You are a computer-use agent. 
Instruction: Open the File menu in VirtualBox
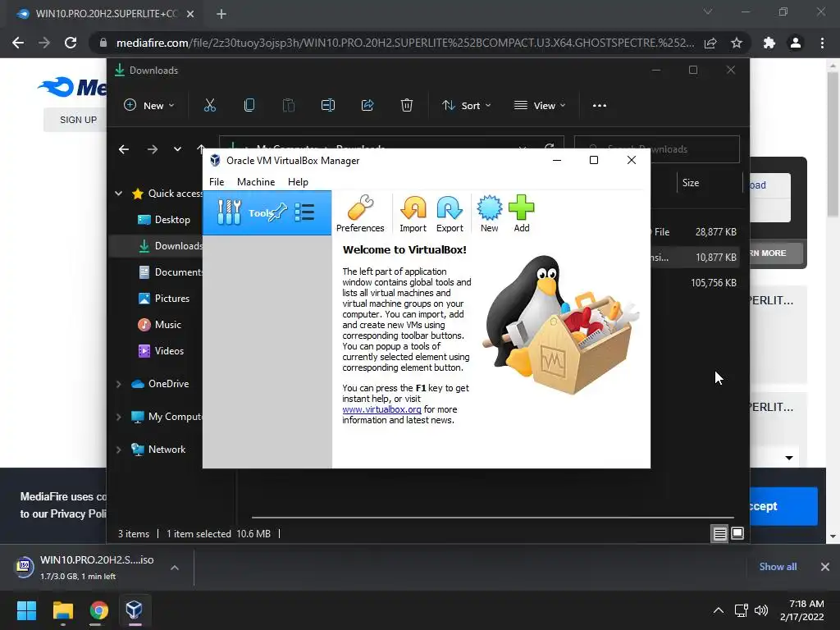217,181
